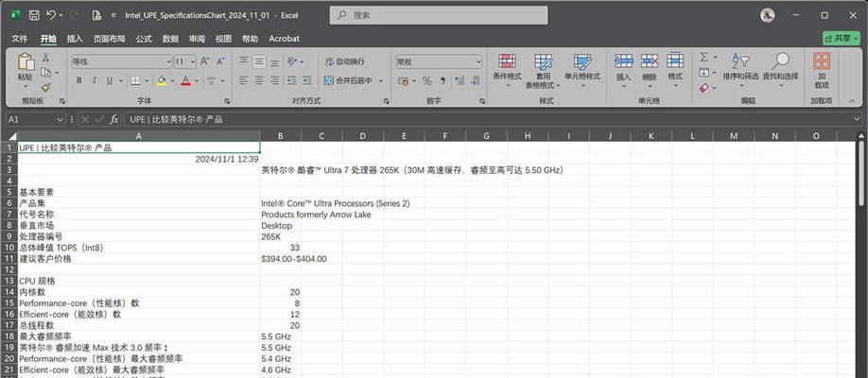Screen dimensions: 868x378
Task: Switch to 公式 Formulas tab
Action: (144, 39)
